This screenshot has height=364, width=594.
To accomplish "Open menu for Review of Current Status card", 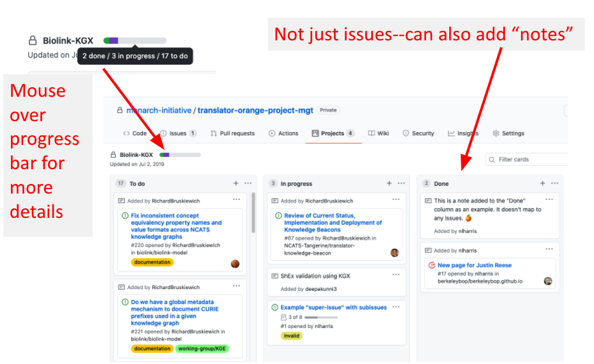I will tap(396, 199).
